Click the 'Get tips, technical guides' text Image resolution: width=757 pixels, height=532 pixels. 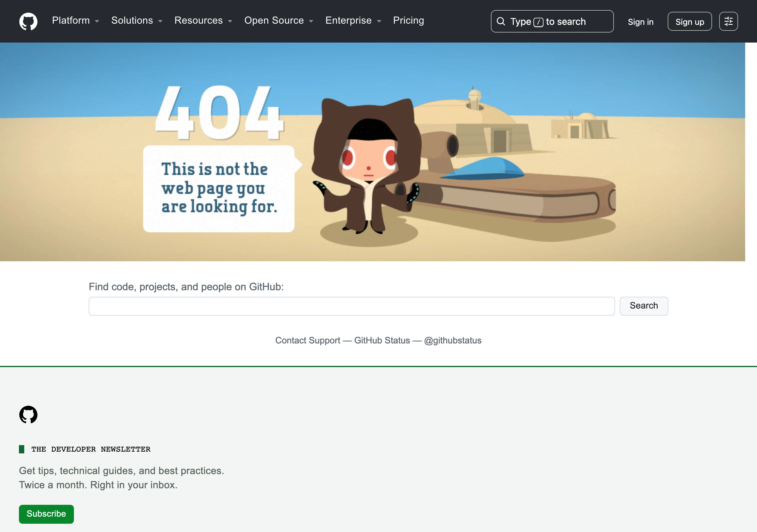[121, 478]
